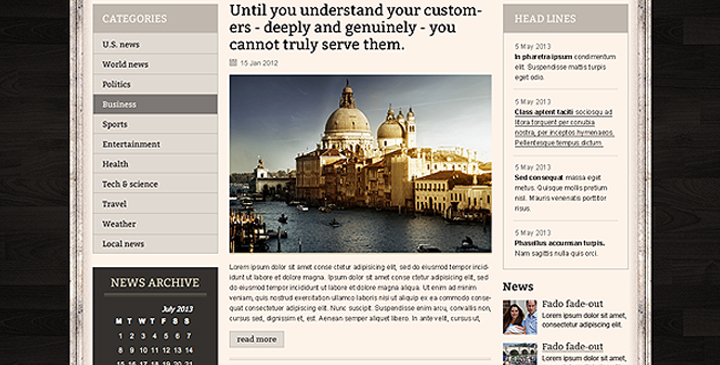720x365 pixels.
Task: Open headline 'Class aptent taciti'
Action: (x=544, y=112)
